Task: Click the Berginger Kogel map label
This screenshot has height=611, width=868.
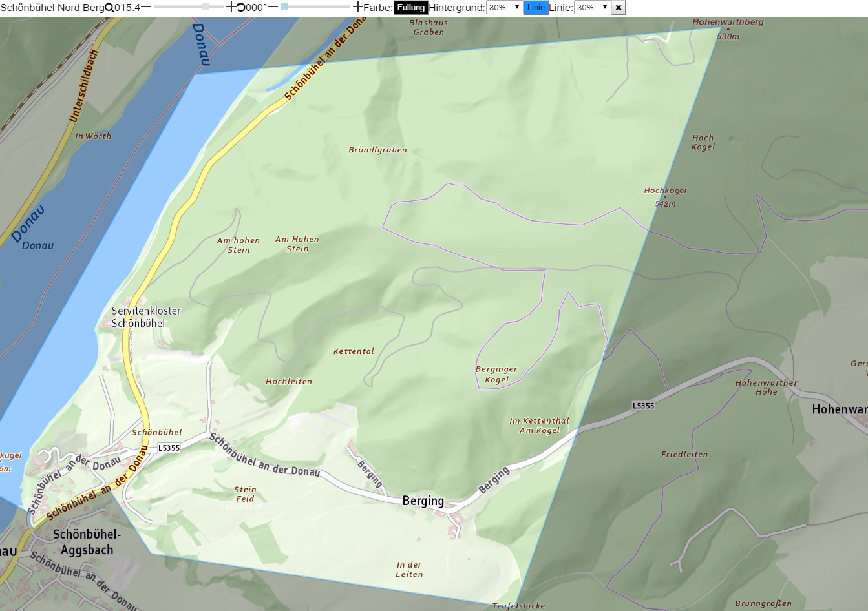Action: pyautogui.click(x=496, y=375)
